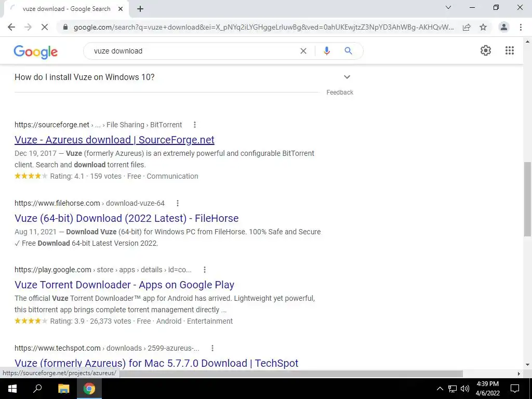The image size is (532, 399).
Task: Click the www.filehorse.com breadcrumb URL text
Action: point(57,203)
